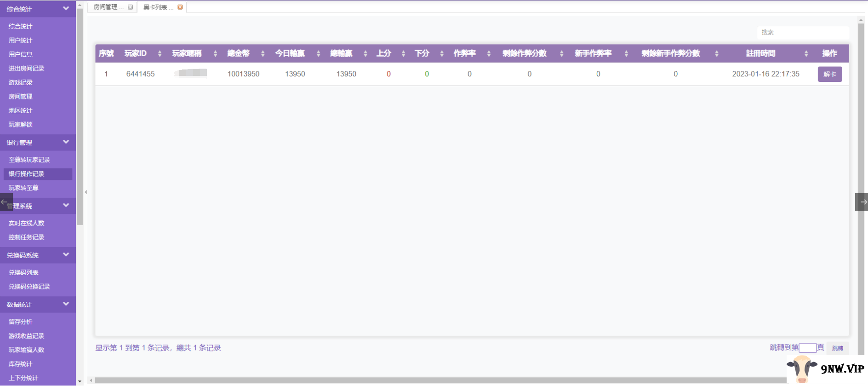Collapse the sidebar with the splitter arrow
The image size is (868, 386).
[86, 192]
